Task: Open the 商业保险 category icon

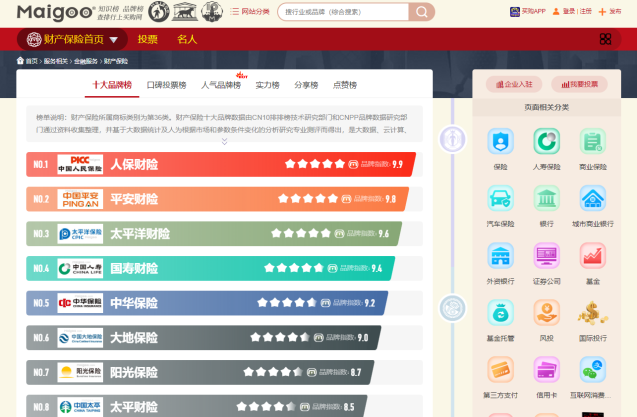Action: (x=593, y=141)
